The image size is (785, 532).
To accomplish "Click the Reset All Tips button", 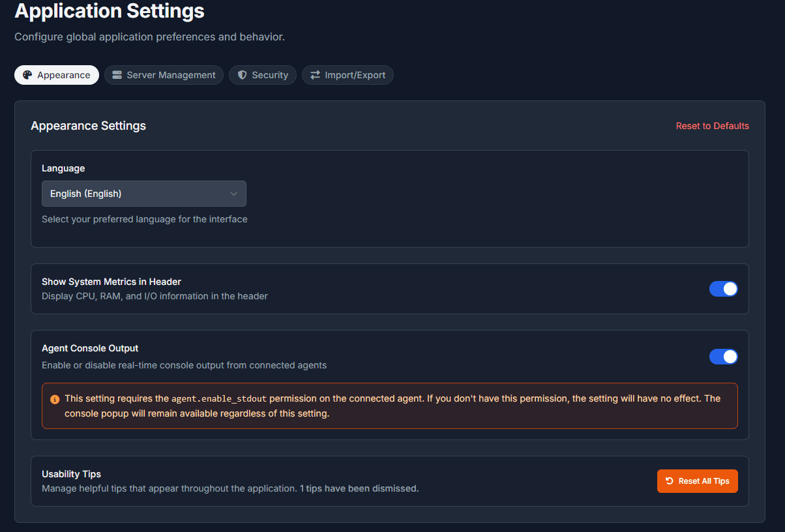I will (698, 481).
